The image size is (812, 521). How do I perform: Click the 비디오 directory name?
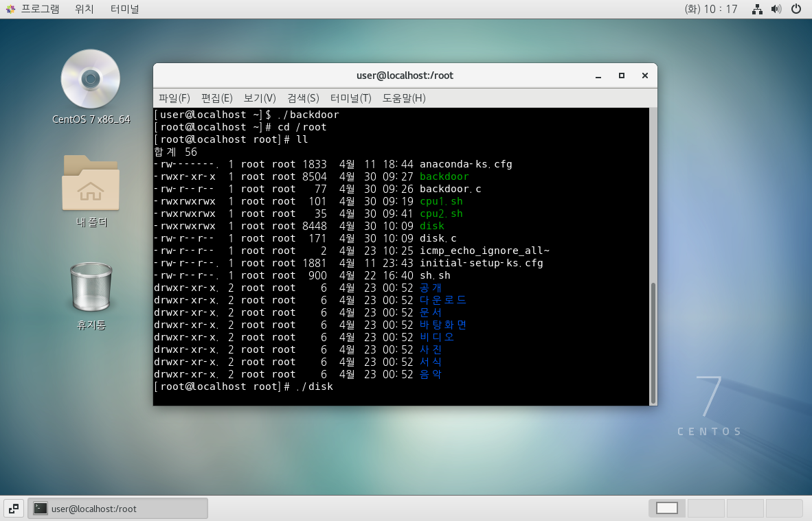coord(436,337)
